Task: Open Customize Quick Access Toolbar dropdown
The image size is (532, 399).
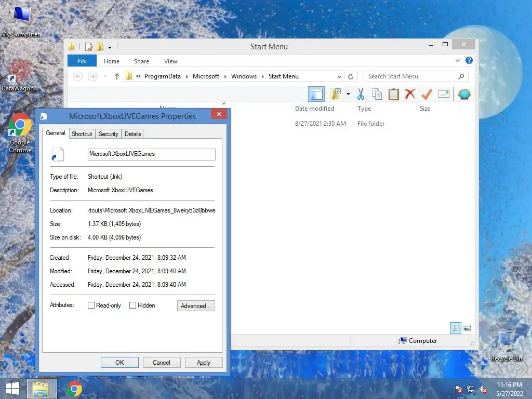Action: pos(110,47)
